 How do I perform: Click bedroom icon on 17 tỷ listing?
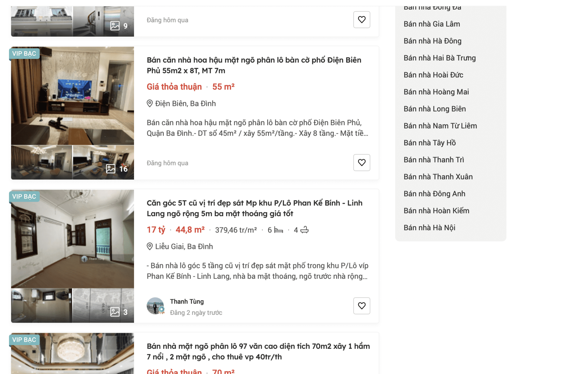[x=279, y=230]
